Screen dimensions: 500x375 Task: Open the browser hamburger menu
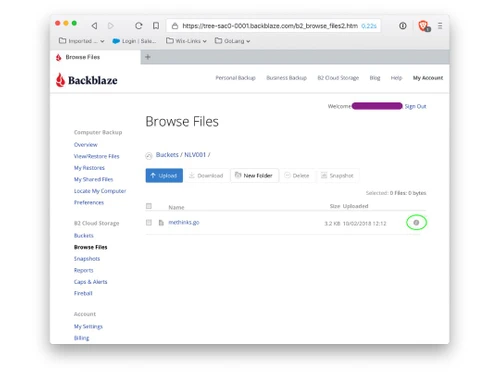coord(440,26)
